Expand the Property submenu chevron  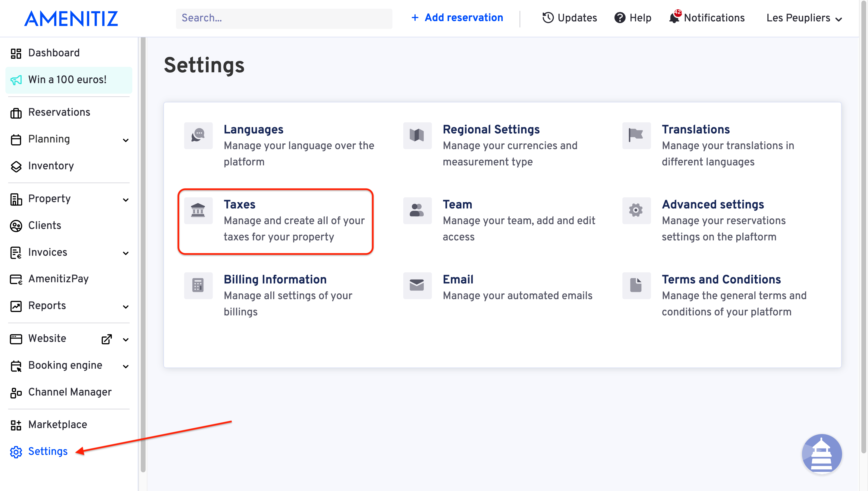point(125,200)
